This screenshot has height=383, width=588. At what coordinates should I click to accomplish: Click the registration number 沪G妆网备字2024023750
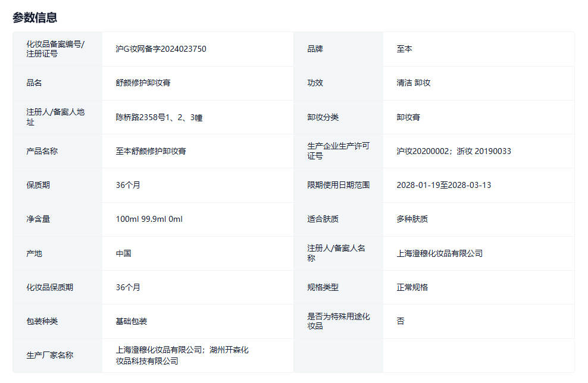pos(161,49)
